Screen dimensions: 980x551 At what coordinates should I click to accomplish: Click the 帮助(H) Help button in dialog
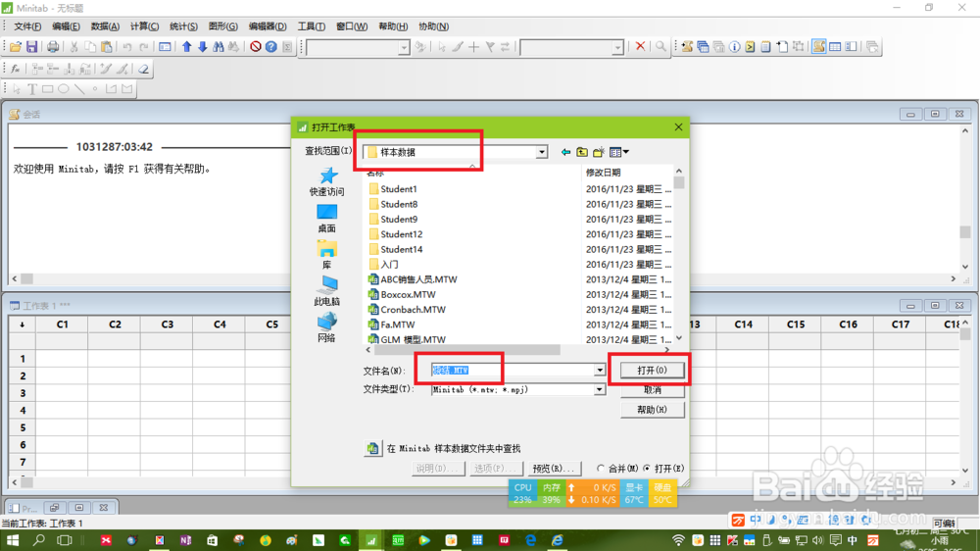pos(652,410)
